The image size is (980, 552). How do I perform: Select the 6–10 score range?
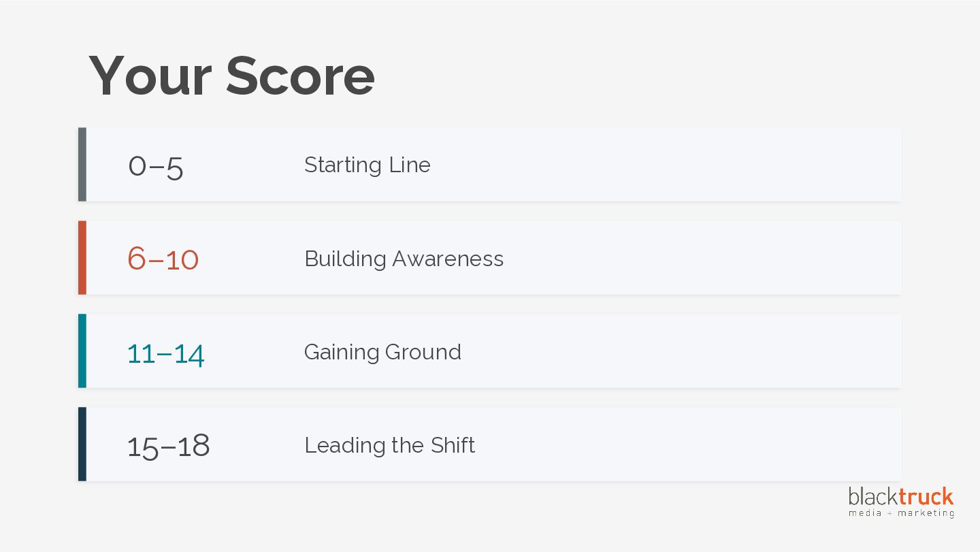(x=163, y=259)
